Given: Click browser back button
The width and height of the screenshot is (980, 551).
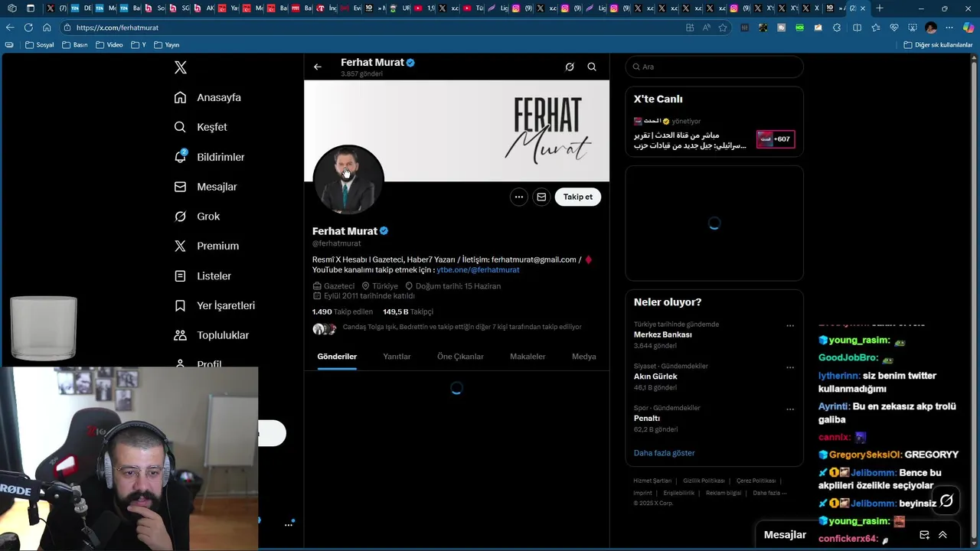Looking at the screenshot, I should coord(10,28).
